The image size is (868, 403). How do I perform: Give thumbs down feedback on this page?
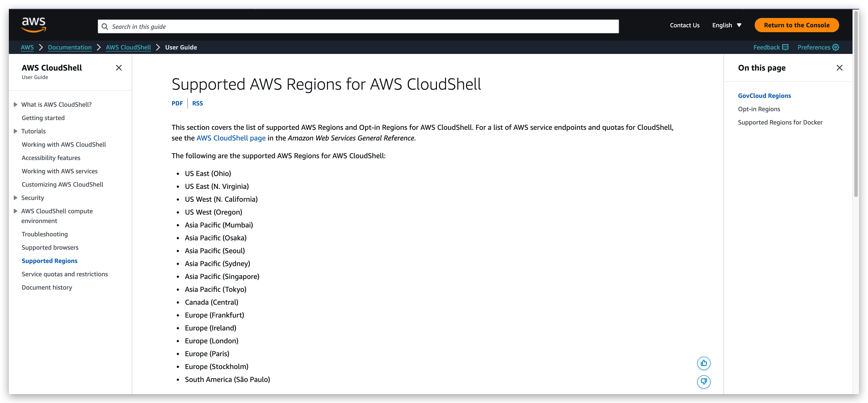pyautogui.click(x=704, y=382)
